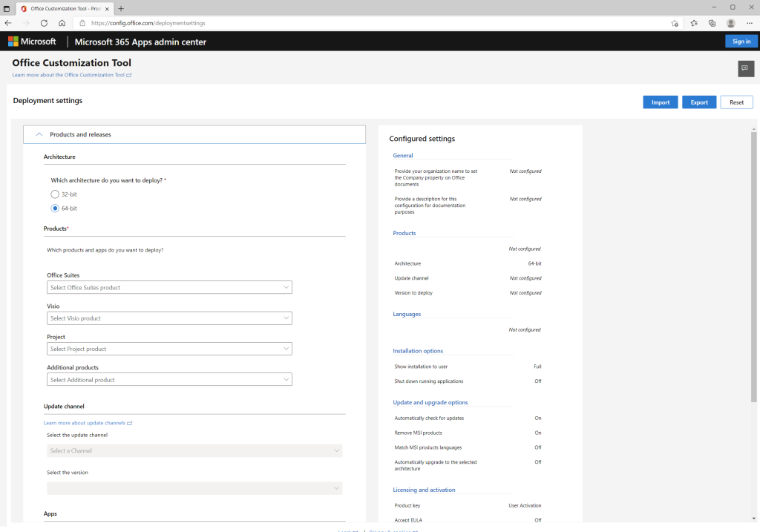
Task: Open the Additional products dropdown
Action: coord(169,379)
